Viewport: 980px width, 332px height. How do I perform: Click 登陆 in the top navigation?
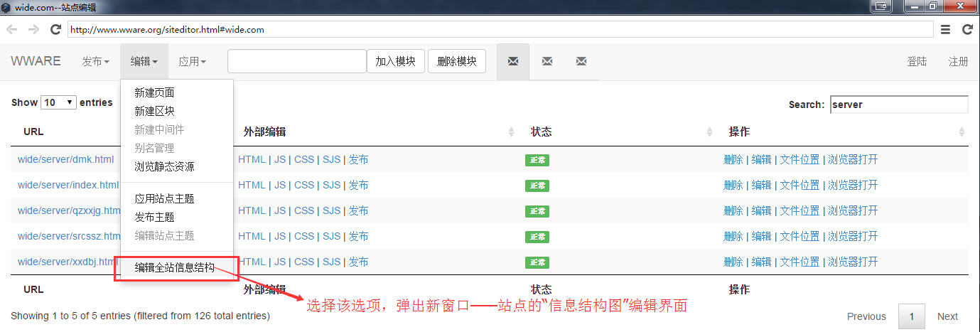pos(917,62)
